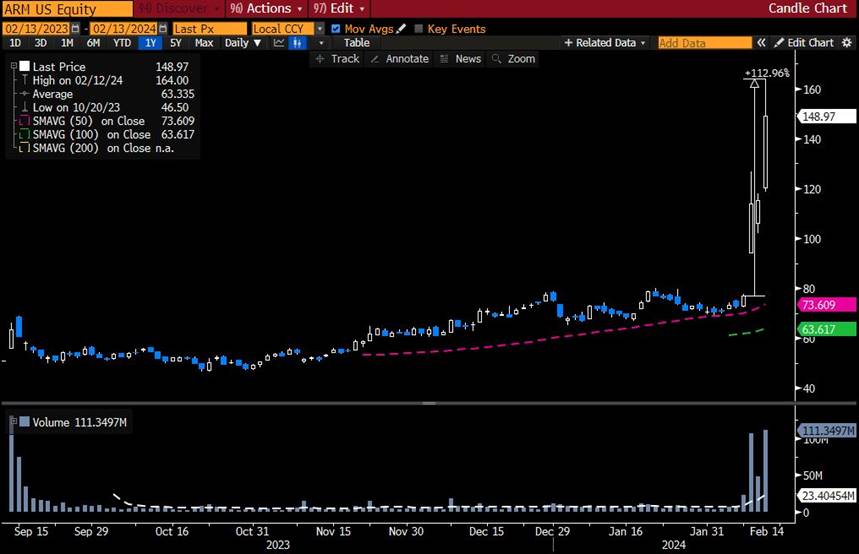Click the panel divider handle between charts

click(x=429, y=403)
